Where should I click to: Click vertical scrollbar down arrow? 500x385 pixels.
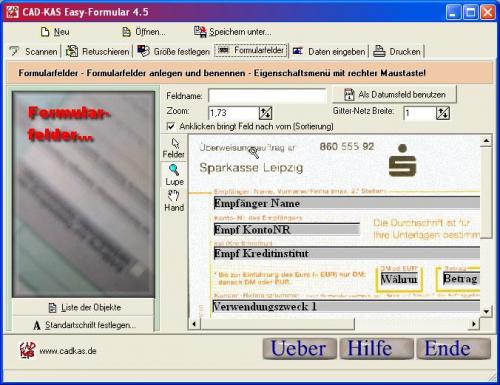click(x=486, y=311)
